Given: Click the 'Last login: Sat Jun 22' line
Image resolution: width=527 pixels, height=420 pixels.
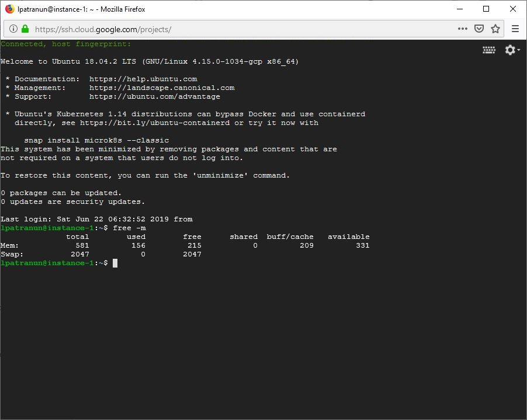Looking at the screenshot, I should tap(96, 219).
